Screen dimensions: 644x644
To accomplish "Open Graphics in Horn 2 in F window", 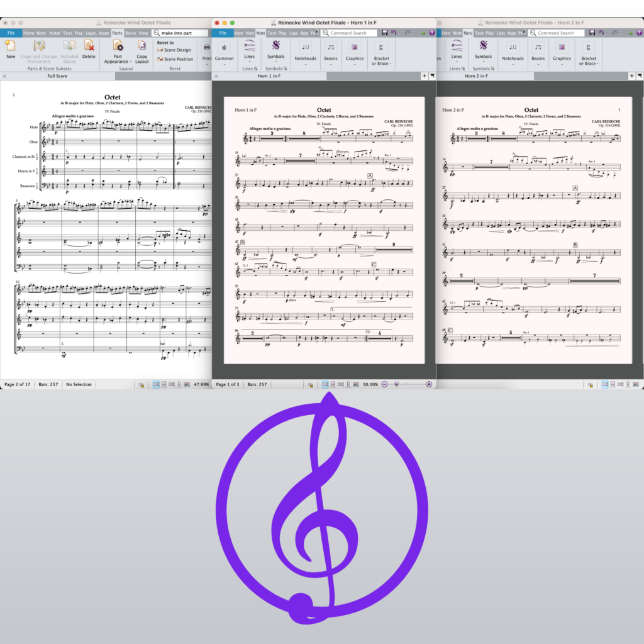I will pos(562,53).
